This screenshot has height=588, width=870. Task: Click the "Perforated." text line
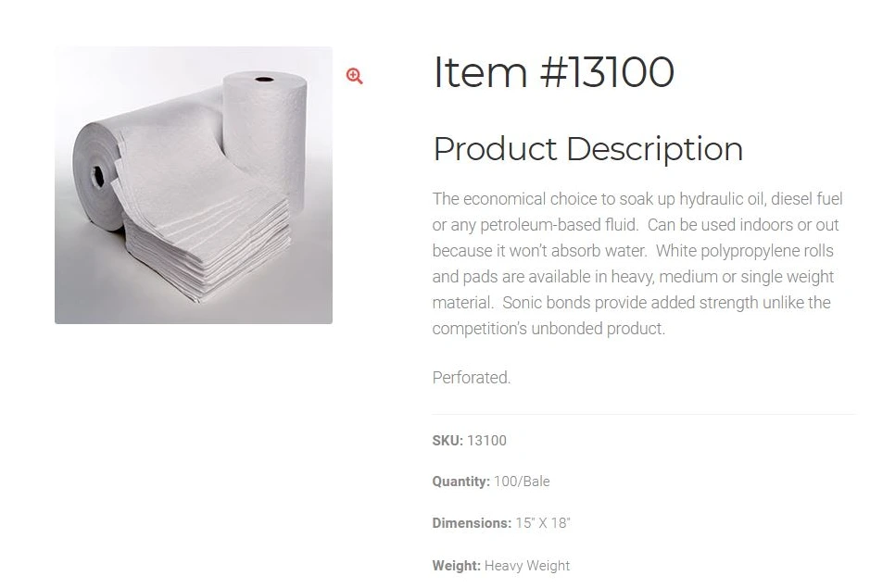(x=472, y=378)
